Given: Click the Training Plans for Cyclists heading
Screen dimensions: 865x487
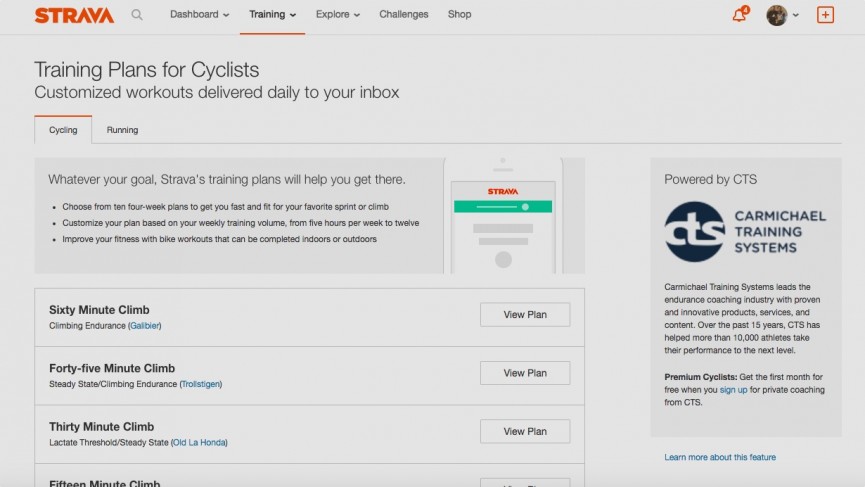Looking at the screenshot, I should coord(147,70).
